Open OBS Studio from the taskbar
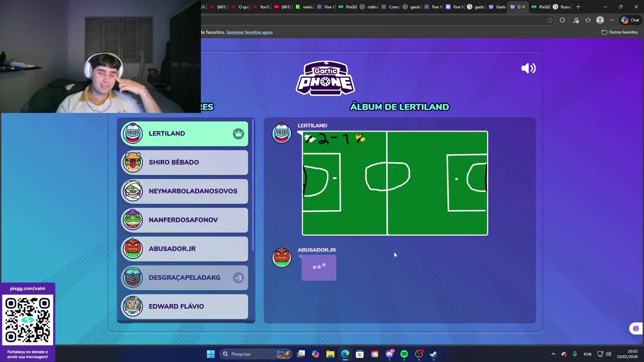 [x=419, y=354]
